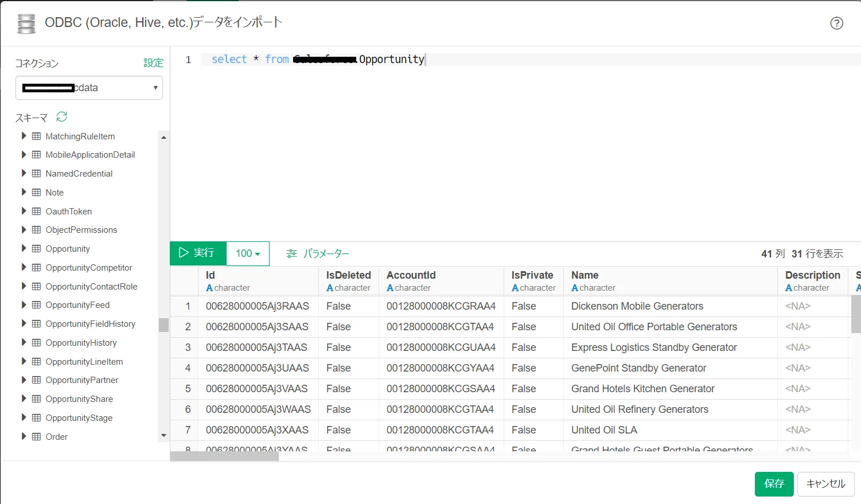Open the 設定 connection settings link
Viewport: 861px width, 504px height.
[x=153, y=63]
